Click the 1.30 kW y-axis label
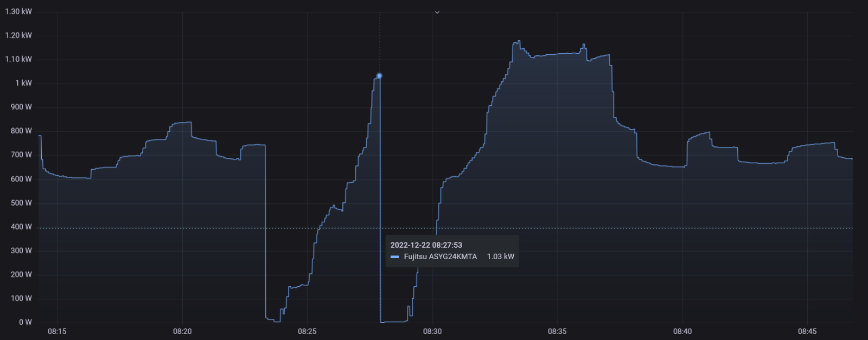 tap(18, 11)
